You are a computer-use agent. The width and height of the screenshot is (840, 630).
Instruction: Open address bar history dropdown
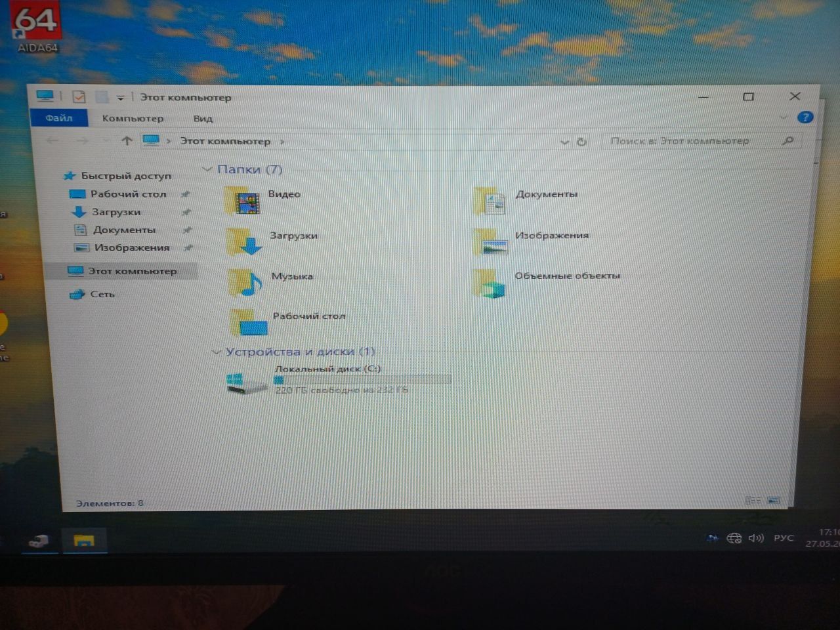[564, 142]
